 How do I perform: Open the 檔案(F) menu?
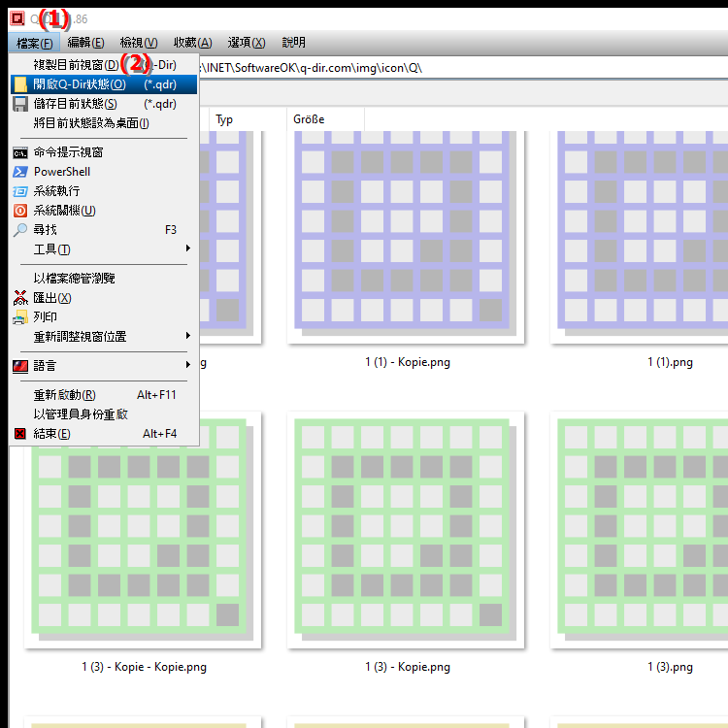pyautogui.click(x=34, y=43)
